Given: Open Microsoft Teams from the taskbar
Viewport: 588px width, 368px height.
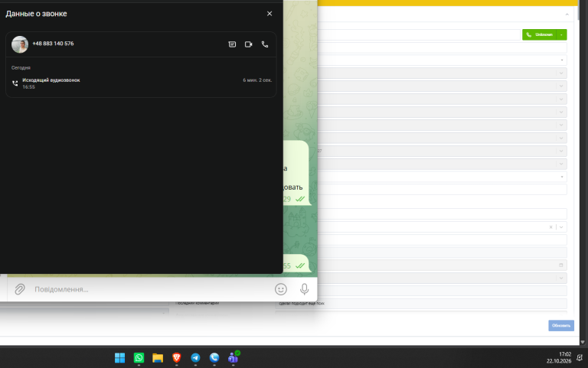Looking at the screenshot, I should coord(234,358).
